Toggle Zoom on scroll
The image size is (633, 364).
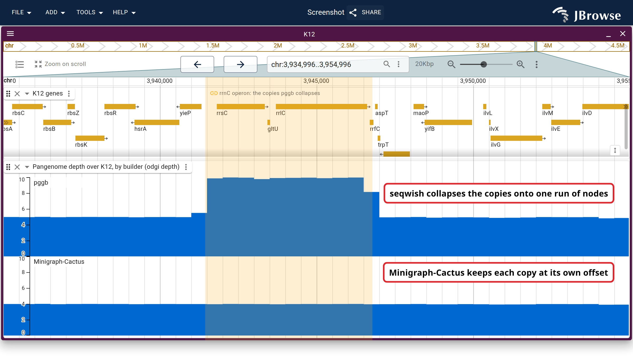coord(60,64)
